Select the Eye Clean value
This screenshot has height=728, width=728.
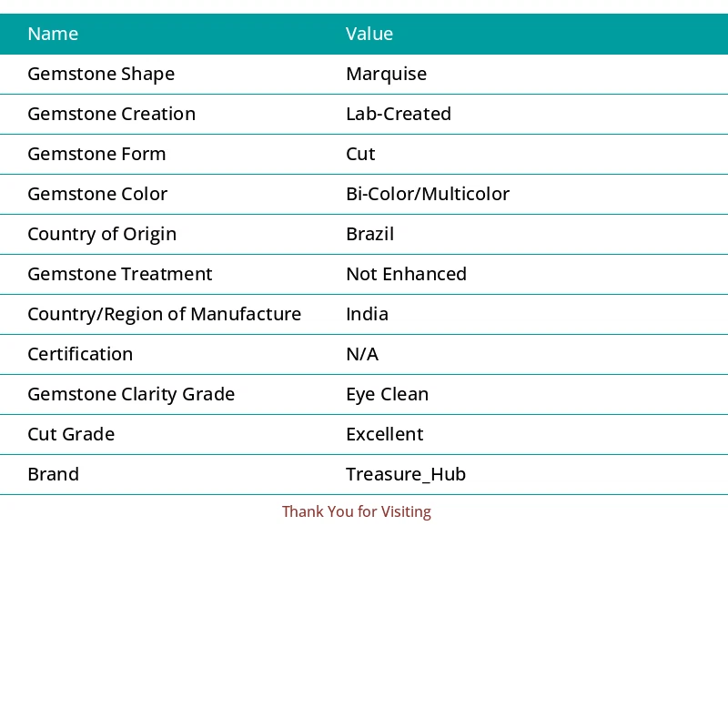(387, 394)
